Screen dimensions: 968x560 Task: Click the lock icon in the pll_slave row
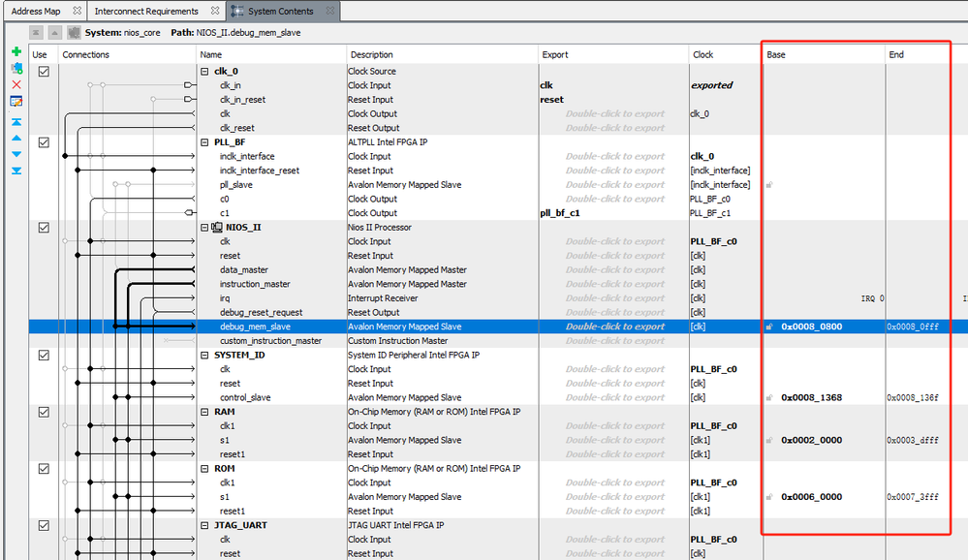[x=769, y=185]
